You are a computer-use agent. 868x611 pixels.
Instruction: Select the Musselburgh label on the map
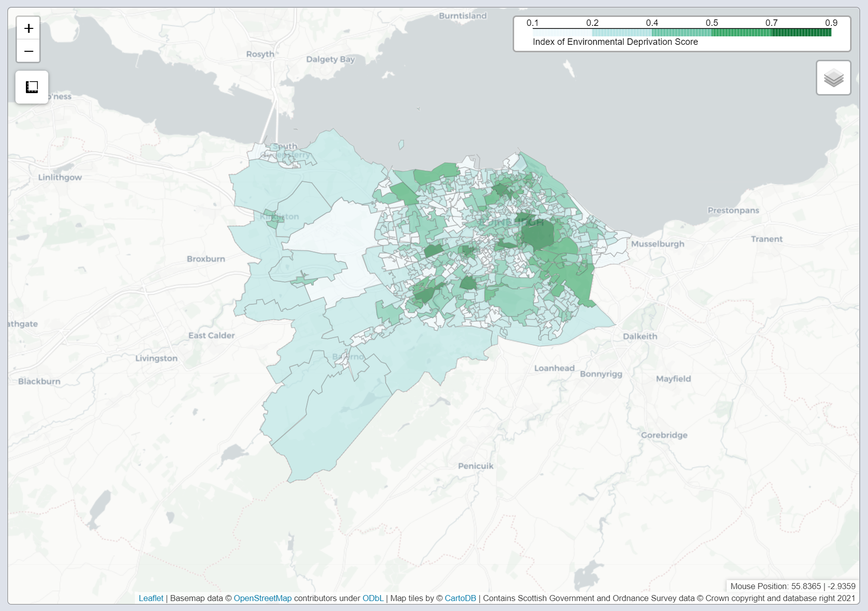coord(657,244)
